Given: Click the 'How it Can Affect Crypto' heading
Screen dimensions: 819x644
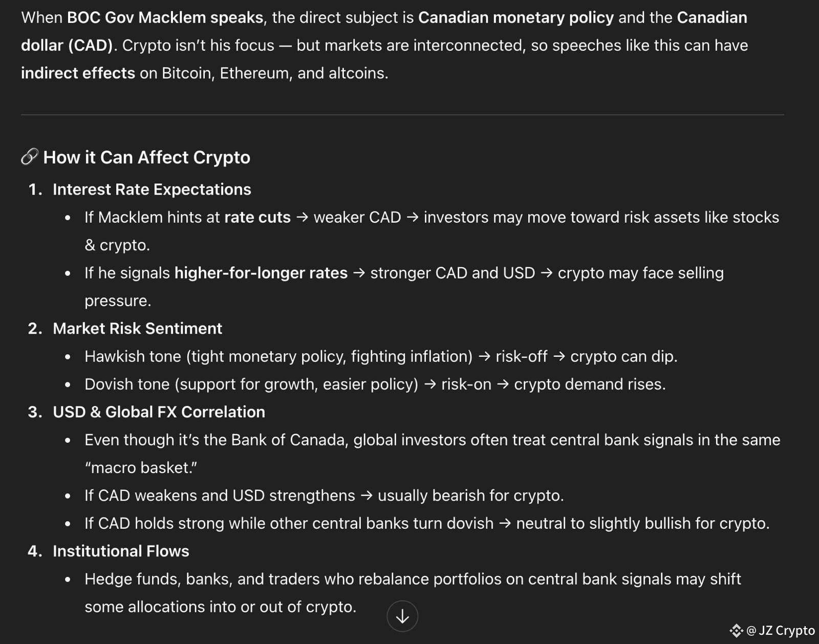Looking at the screenshot, I should coord(147,157).
